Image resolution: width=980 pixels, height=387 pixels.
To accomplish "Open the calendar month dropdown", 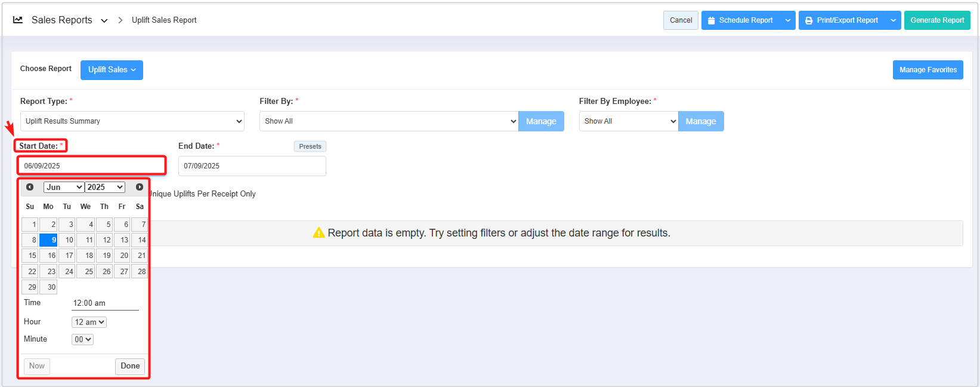I will coord(64,187).
